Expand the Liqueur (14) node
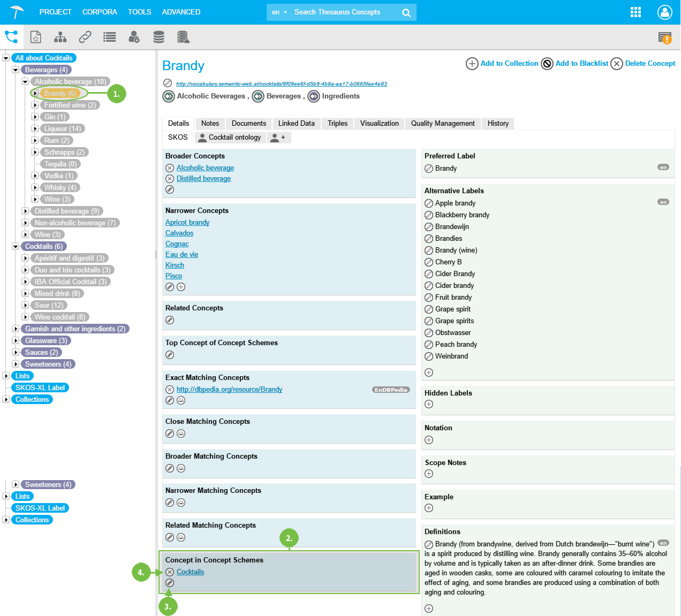 click(x=35, y=129)
